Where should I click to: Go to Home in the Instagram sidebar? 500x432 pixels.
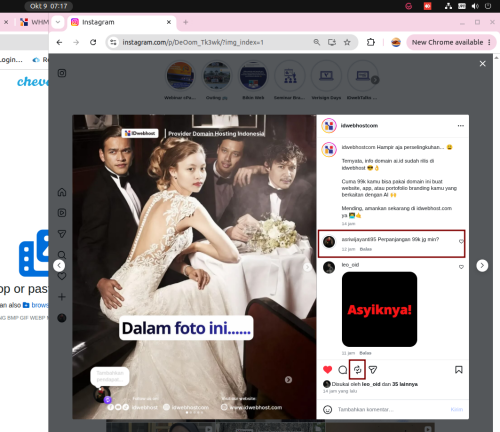point(62,192)
